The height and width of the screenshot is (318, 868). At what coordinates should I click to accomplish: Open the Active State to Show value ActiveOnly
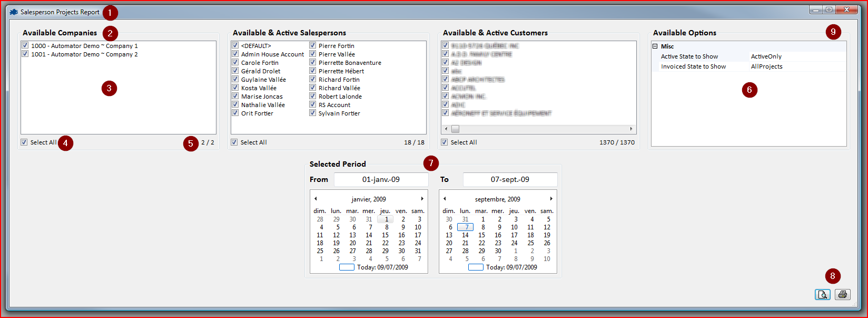coord(796,56)
